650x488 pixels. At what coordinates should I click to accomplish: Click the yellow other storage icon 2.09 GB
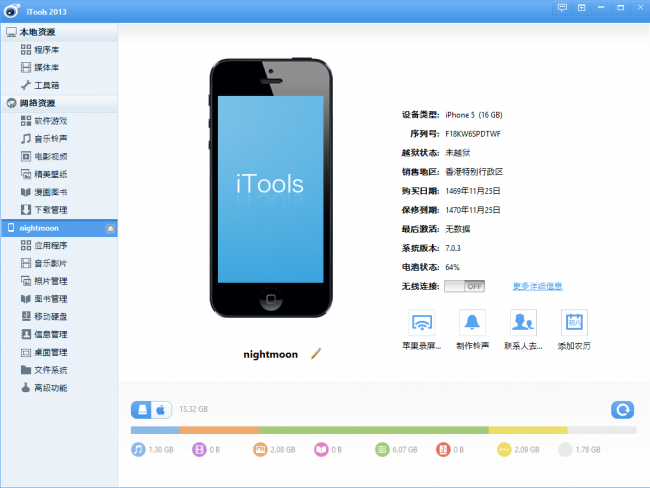pyautogui.click(x=504, y=449)
